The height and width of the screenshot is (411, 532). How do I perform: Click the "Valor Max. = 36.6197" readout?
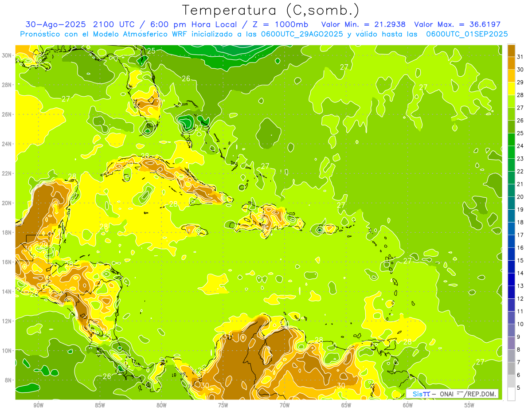[457, 24]
